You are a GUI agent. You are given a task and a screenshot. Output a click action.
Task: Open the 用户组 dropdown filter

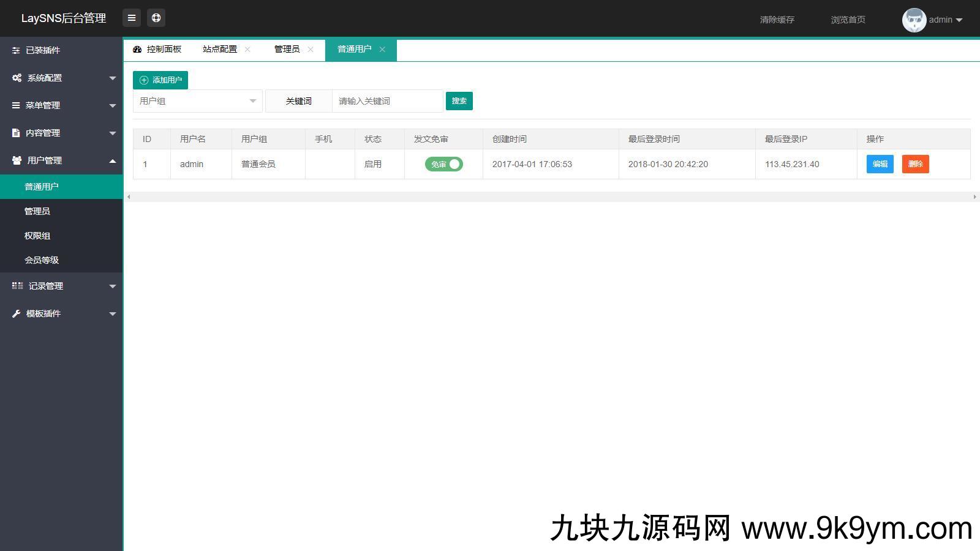[x=197, y=101]
